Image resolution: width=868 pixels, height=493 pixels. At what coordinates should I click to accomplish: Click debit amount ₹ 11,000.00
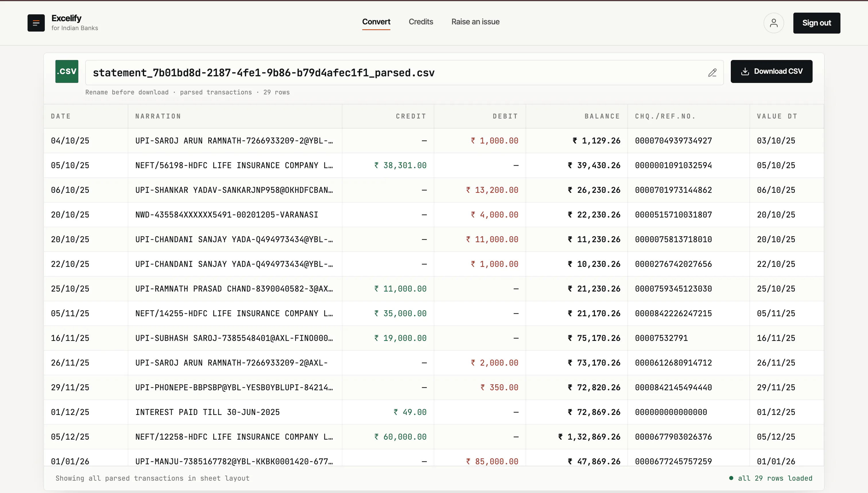pyautogui.click(x=492, y=239)
